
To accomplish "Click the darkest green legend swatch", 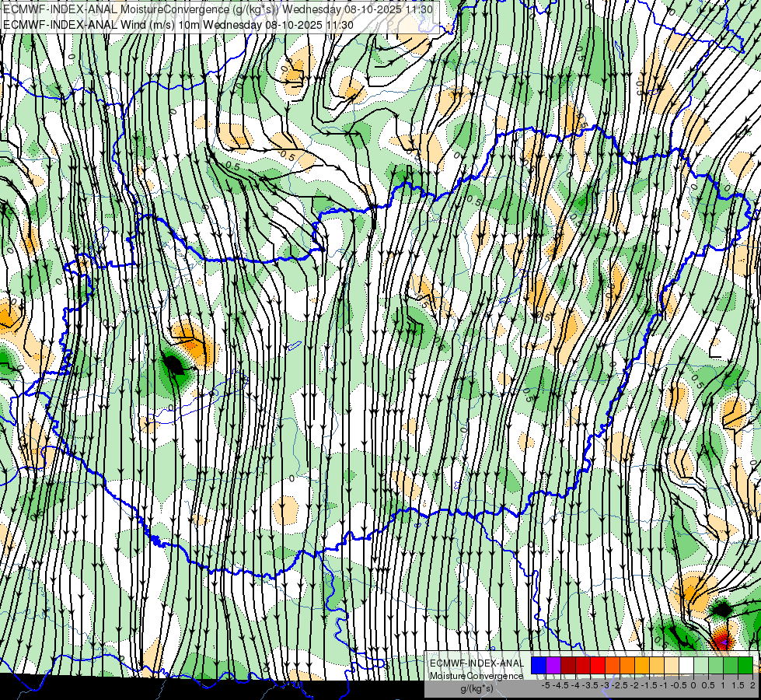I will click(745, 665).
